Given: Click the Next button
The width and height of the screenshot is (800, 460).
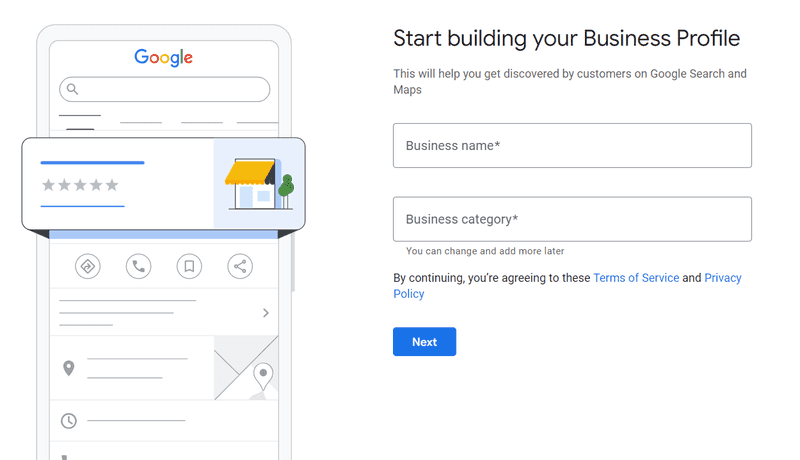Looking at the screenshot, I should (424, 342).
